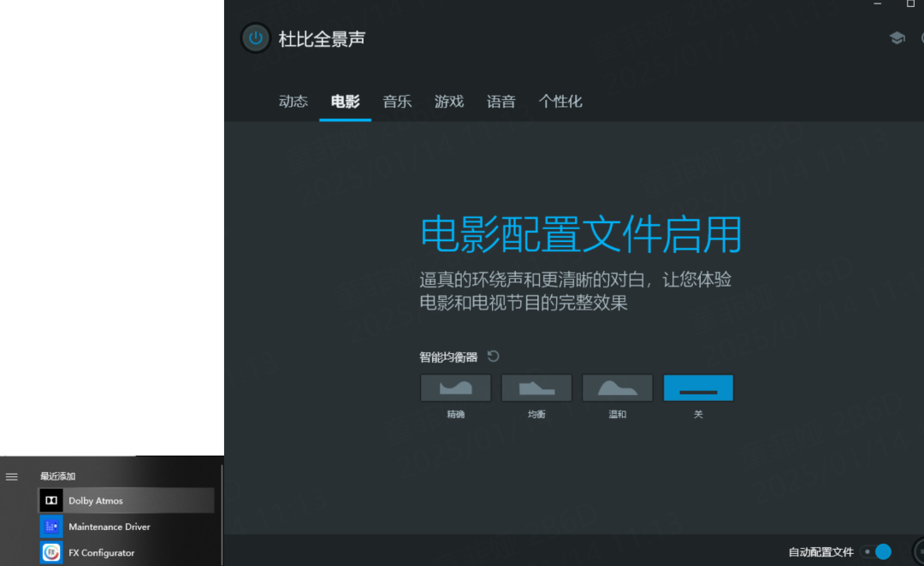The height and width of the screenshot is (566, 924).
Task: Minimize the Dolby Atmos window
Action: 878,4
